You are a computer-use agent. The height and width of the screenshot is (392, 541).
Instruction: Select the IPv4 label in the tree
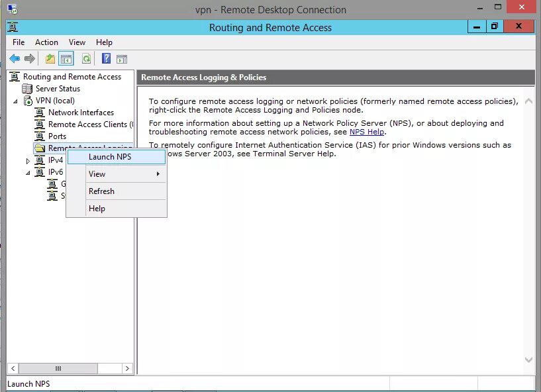coord(56,160)
